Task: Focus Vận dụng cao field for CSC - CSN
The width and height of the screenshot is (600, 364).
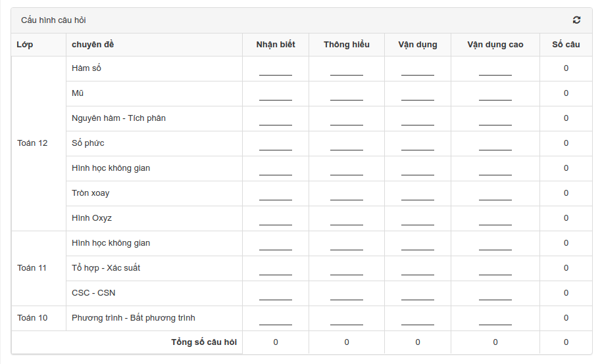Action: (x=495, y=294)
